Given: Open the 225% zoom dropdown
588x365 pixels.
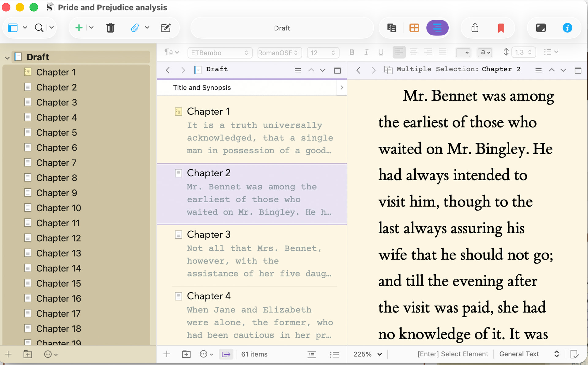Looking at the screenshot, I should 367,354.
